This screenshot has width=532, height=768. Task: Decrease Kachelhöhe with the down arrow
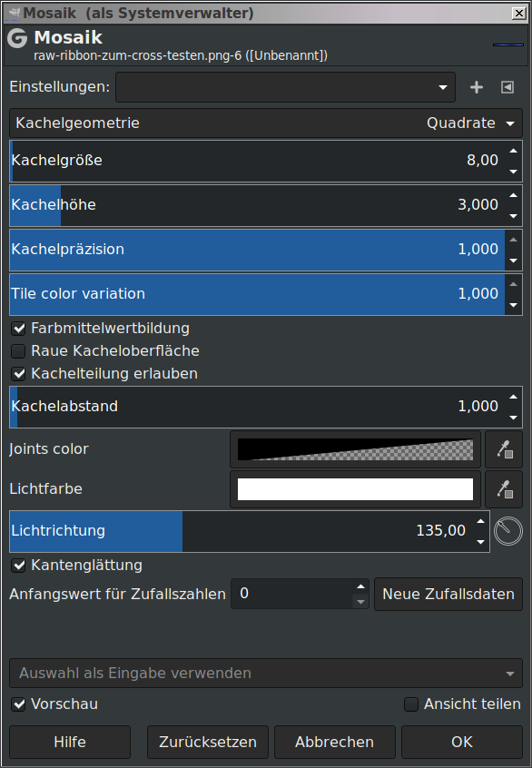[513, 216]
